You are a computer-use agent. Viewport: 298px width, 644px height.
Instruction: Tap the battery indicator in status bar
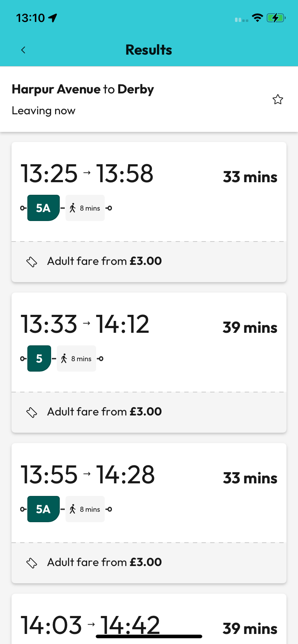[276, 18]
